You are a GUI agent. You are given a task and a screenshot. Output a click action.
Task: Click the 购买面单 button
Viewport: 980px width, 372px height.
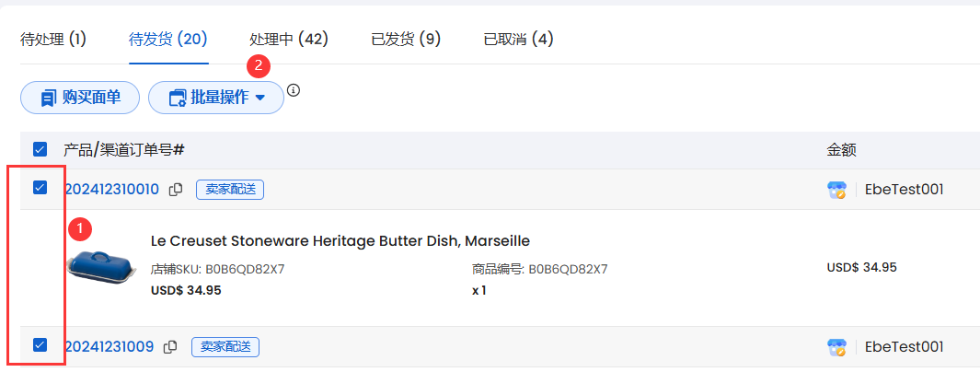click(x=80, y=98)
